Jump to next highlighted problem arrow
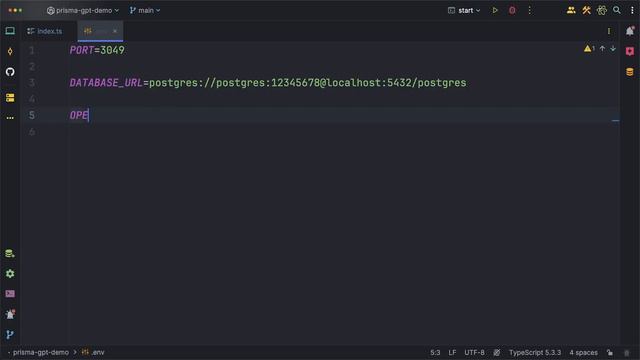The height and width of the screenshot is (360, 640). click(x=613, y=49)
